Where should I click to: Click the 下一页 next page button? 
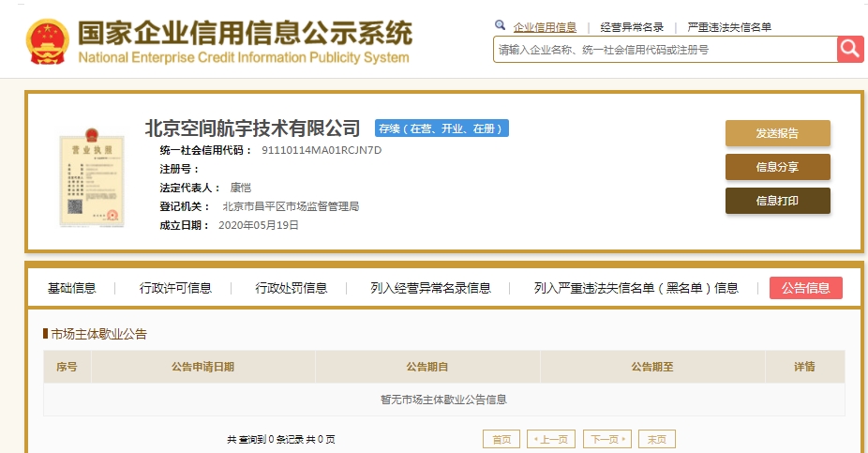click(x=607, y=439)
